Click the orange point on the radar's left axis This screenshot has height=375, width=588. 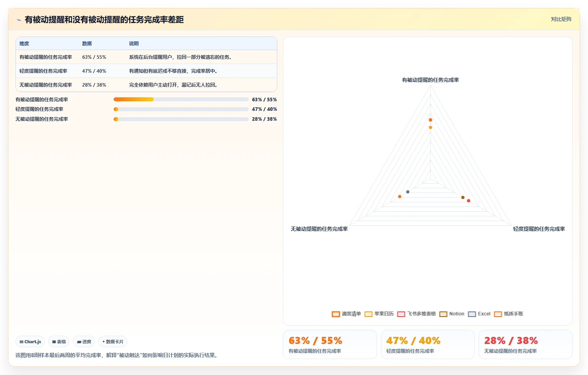(400, 197)
